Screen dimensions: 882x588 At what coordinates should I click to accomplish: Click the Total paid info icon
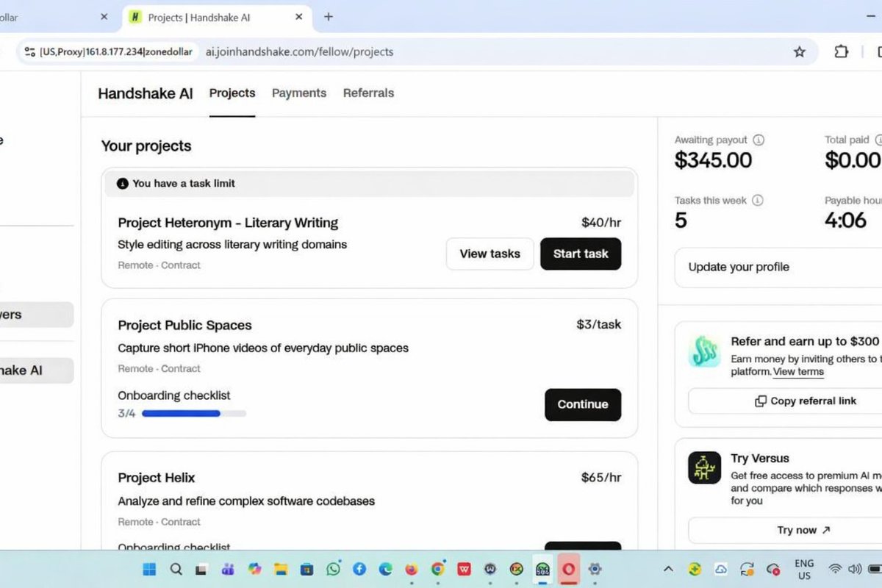(x=879, y=140)
